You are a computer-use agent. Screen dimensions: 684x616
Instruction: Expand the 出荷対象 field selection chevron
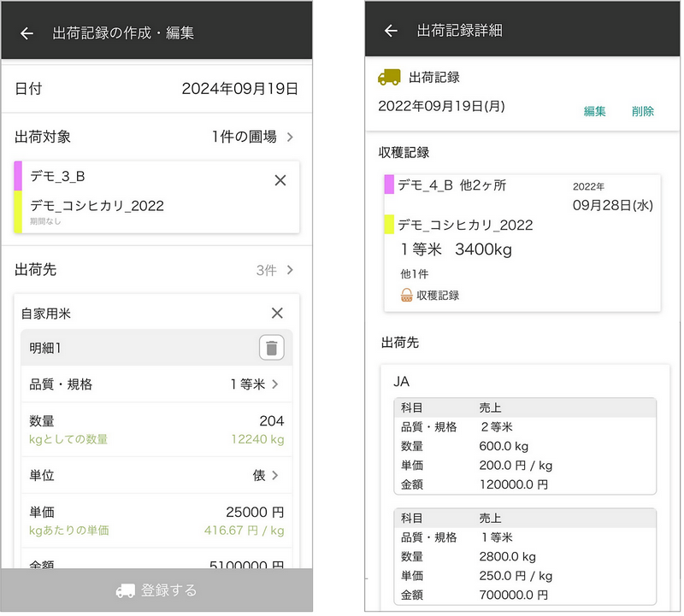[x=290, y=137]
